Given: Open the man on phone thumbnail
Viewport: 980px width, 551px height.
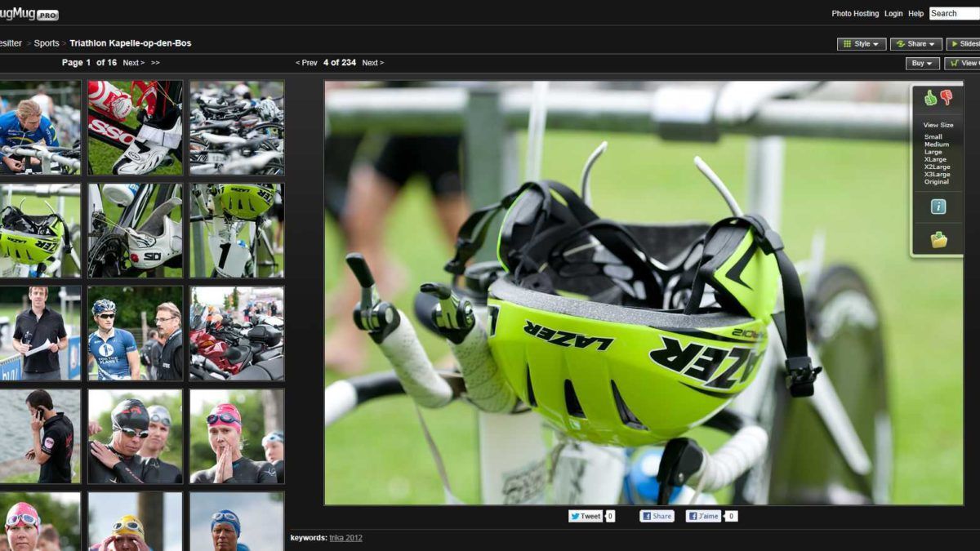Looking at the screenshot, I should pos(40,436).
